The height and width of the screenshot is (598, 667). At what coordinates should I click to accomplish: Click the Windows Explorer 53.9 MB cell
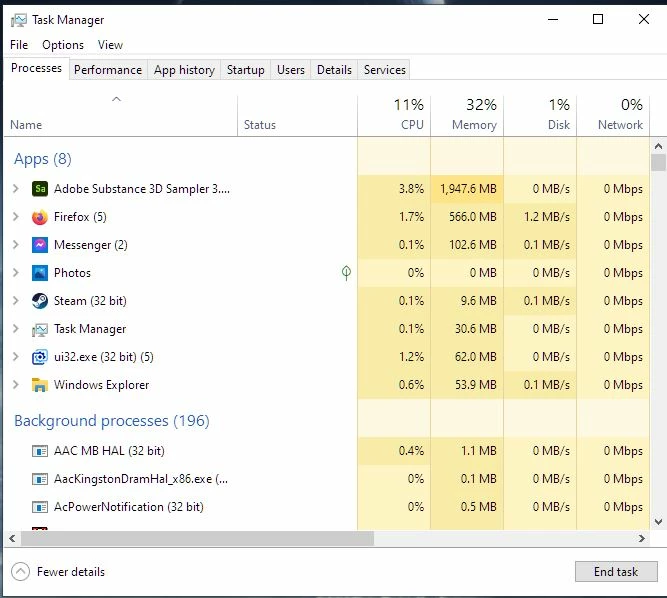click(467, 385)
